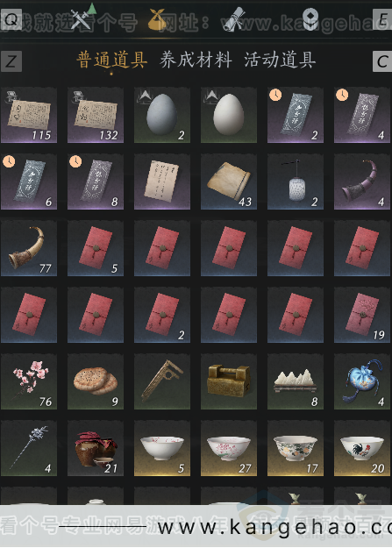Open the scroll and brush icon

click(x=233, y=19)
